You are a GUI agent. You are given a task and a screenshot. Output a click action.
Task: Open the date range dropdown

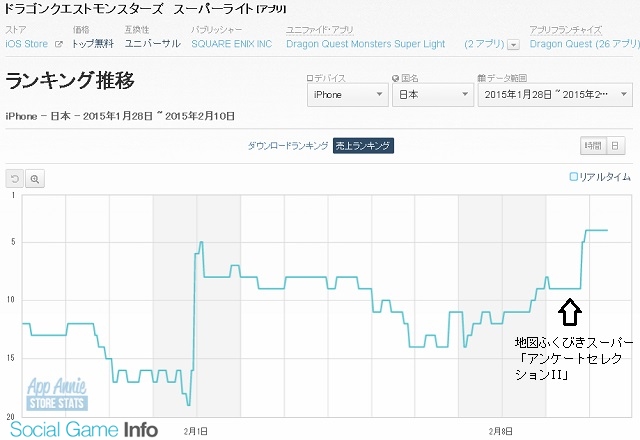[553, 95]
